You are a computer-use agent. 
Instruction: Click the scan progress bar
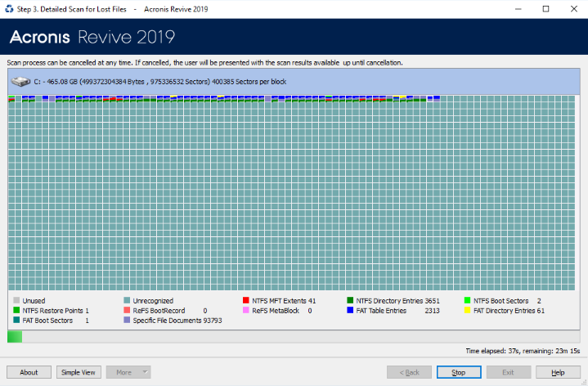point(294,336)
